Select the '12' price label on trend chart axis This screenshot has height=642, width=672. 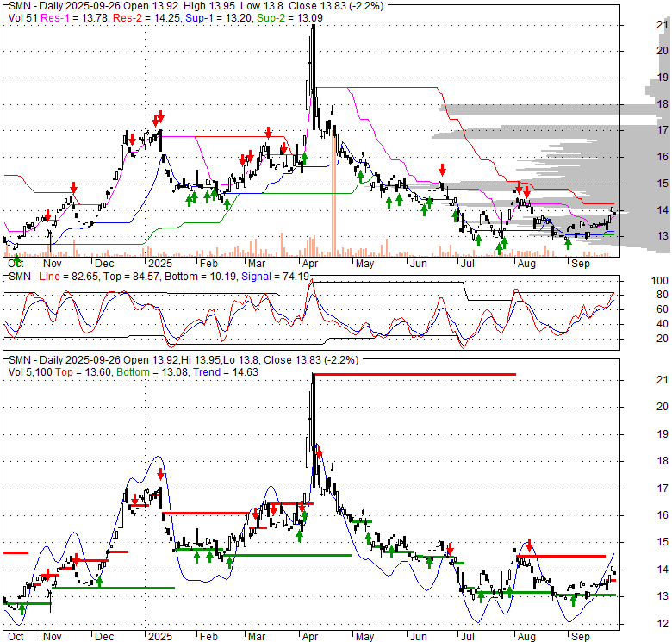[x=663, y=624]
